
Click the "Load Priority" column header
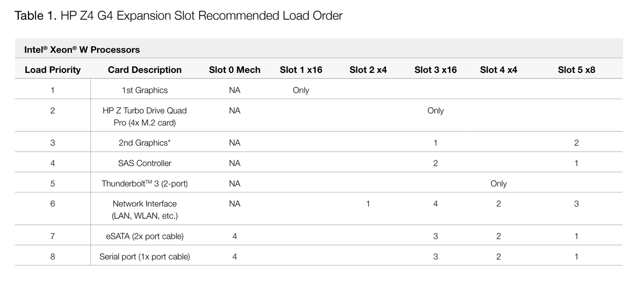[53, 70]
